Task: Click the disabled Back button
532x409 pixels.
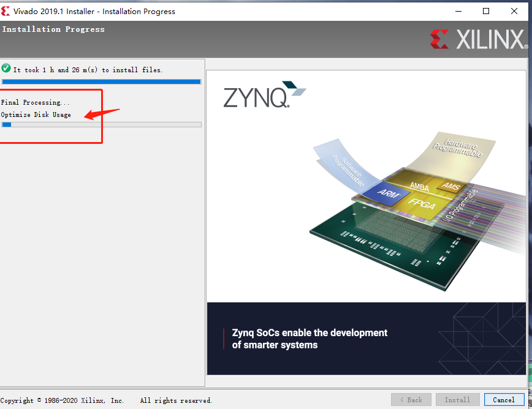Action: point(411,400)
